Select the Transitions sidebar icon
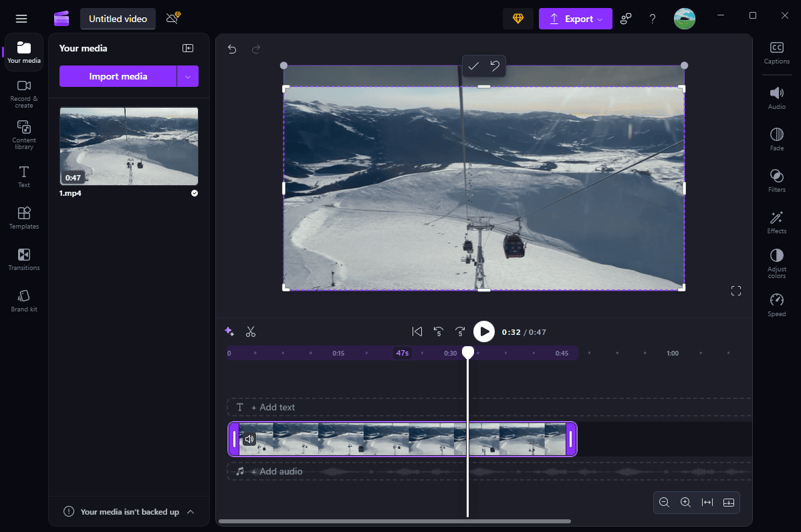The width and height of the screenshot is (801, 532). pyautogui.click(x=23, y=259)
